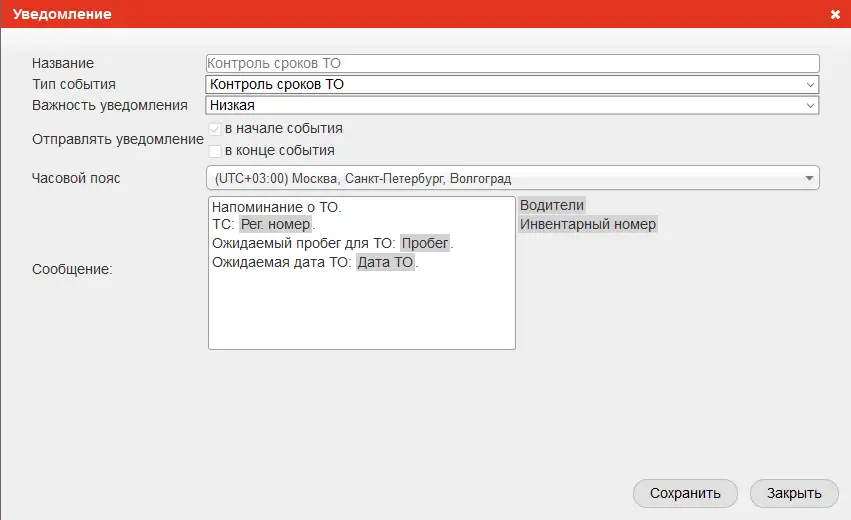Click the Уведомление title bar
Viewport: 851px width, 520px height.
coord(400,15)
